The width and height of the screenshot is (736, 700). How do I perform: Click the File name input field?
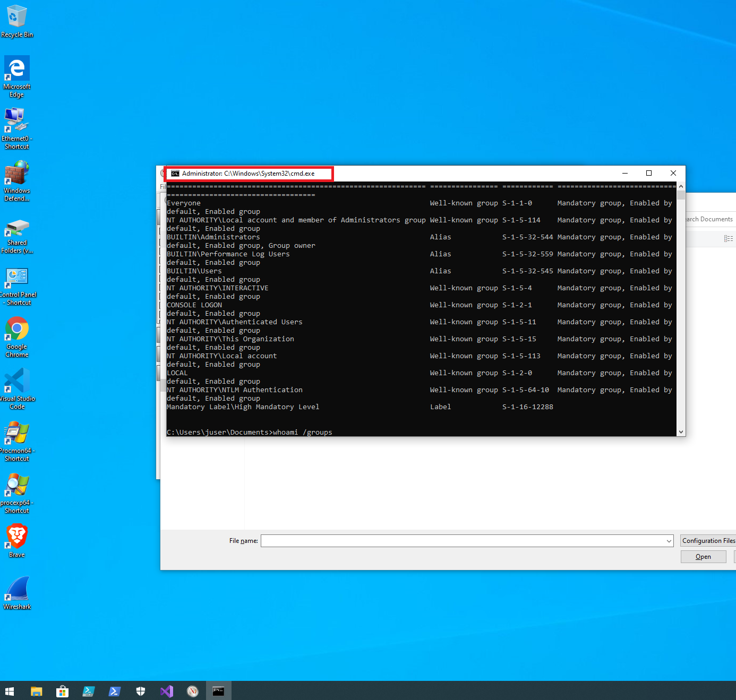tap(463, 541)
